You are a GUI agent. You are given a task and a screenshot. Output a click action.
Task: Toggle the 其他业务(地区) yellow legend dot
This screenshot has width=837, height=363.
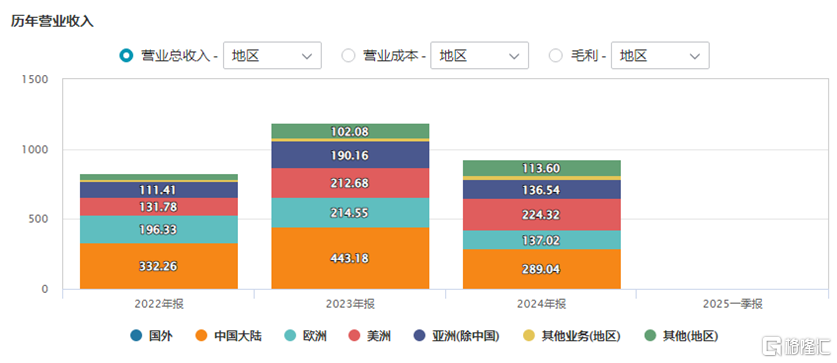point(528,336)
